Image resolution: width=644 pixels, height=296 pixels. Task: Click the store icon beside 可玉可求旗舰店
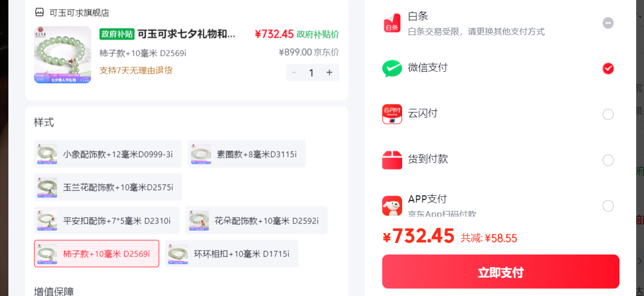(x=39, y=12)
